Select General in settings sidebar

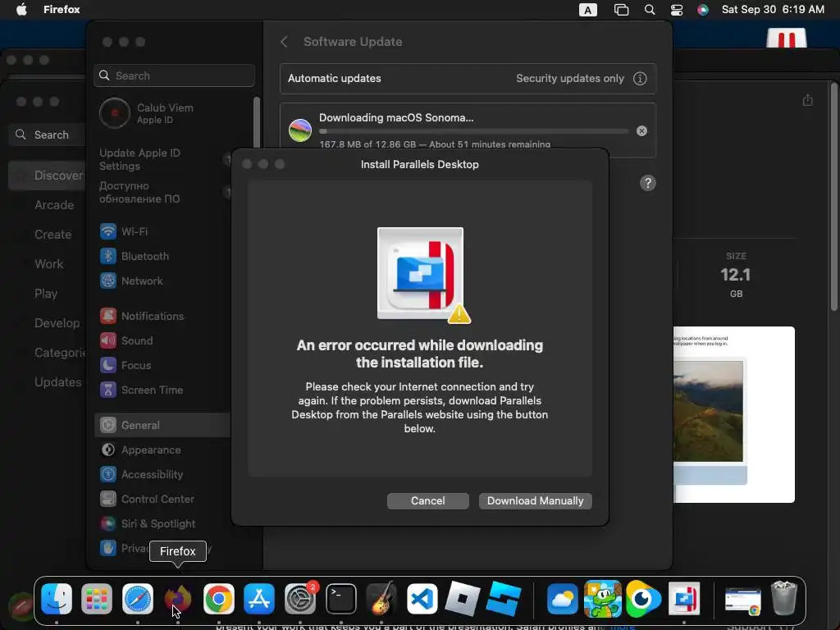tap(162, 425)
